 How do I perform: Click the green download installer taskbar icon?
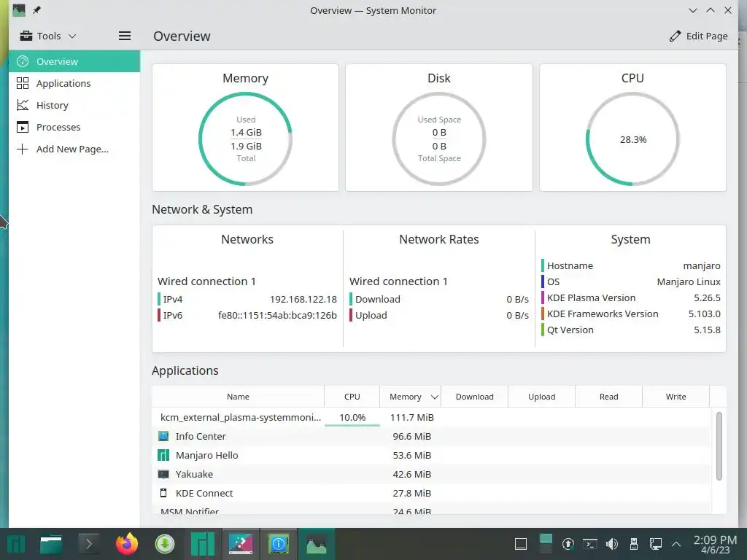coord(165,544)
